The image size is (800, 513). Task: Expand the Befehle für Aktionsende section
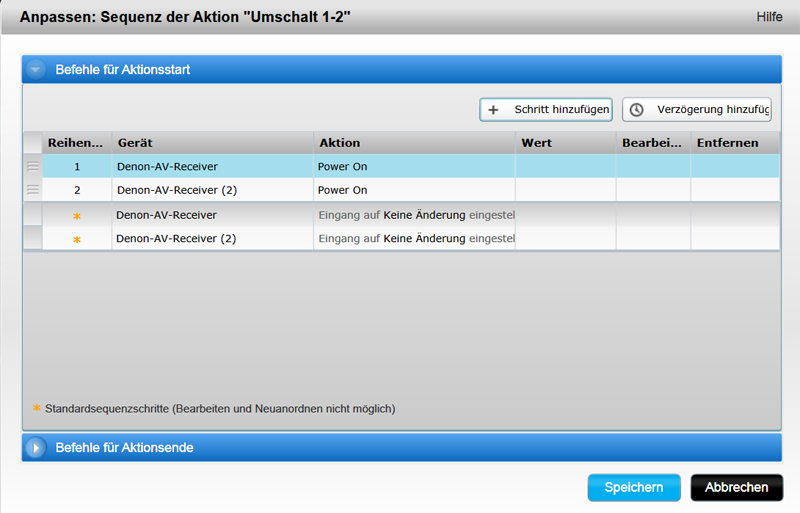point(37,448)
